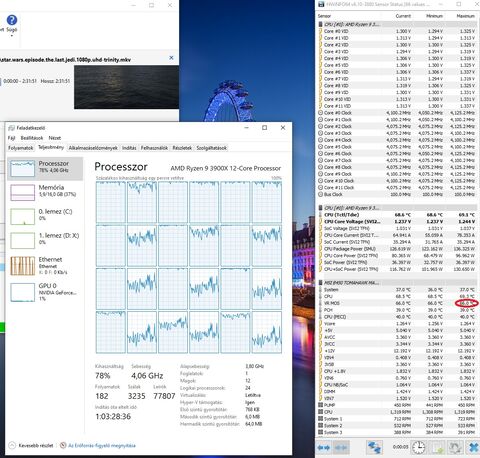Screen dimensions: 480x458
Task: Select the Vcore sensor row
Action: [x=396, y=323]
